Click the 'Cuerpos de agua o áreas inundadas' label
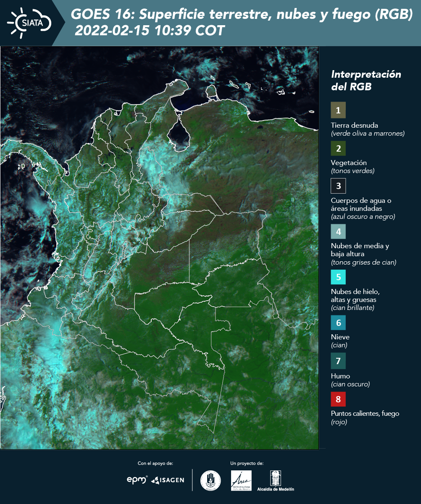Image resolution: width=421 pixels, height=504 pixels. (361, 204)
